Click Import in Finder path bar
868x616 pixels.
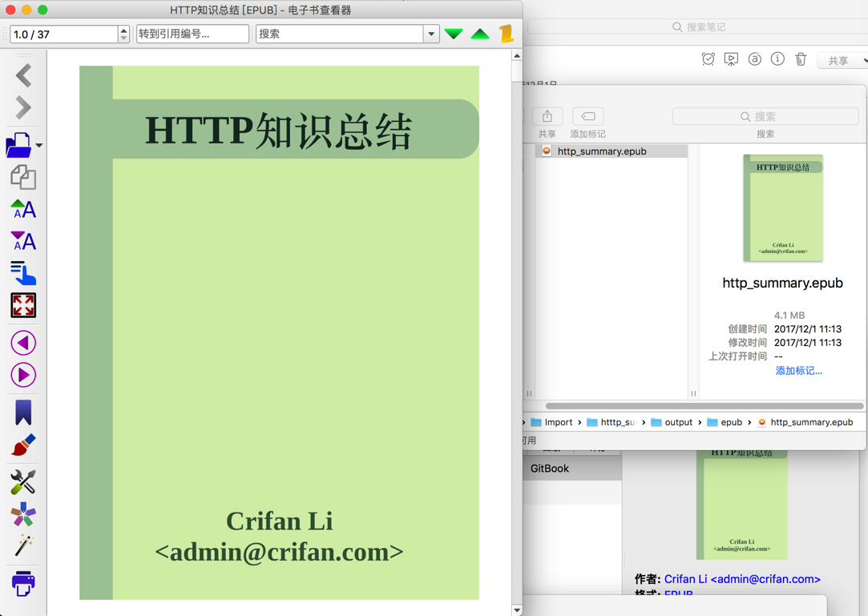click(552, 422)
